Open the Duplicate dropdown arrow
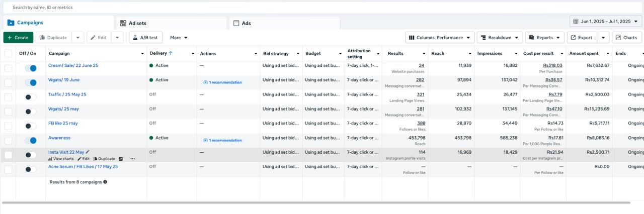 pos(77,38)
